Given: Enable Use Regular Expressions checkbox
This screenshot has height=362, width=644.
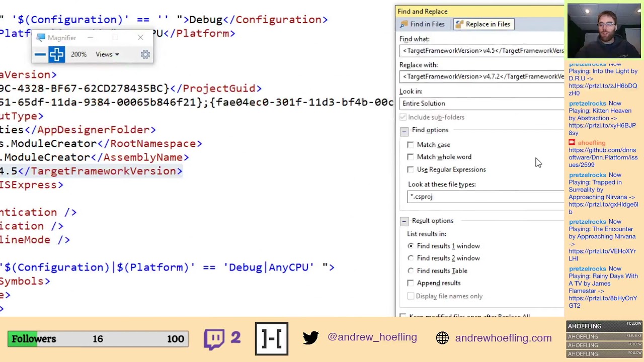Looking at the screenshot, I should 411,169.
